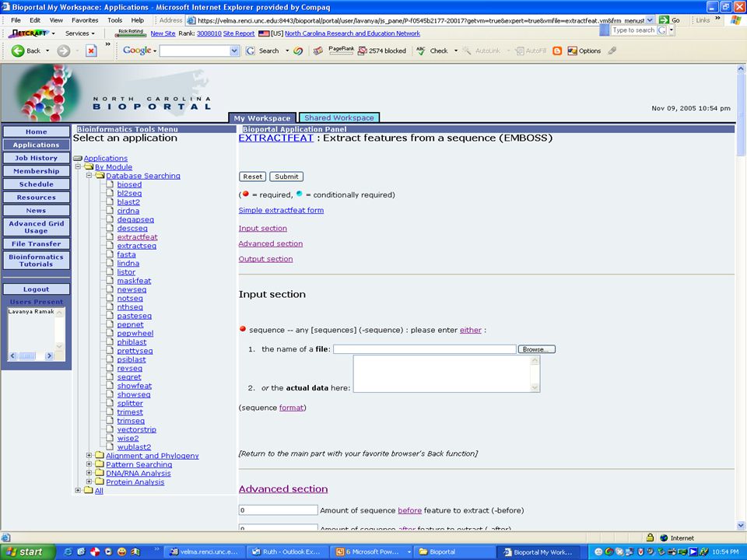Click the green Go arrow icon

[x=664, y=20]
